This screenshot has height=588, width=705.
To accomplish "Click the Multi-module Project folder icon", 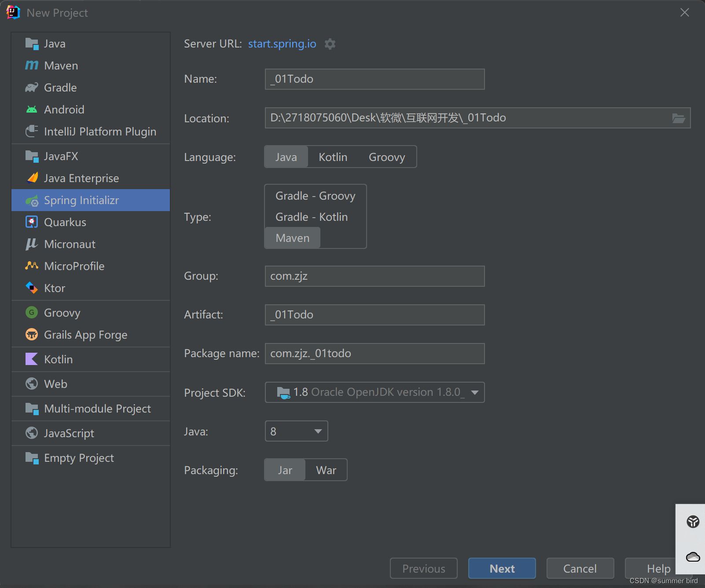I will (32, 409).
